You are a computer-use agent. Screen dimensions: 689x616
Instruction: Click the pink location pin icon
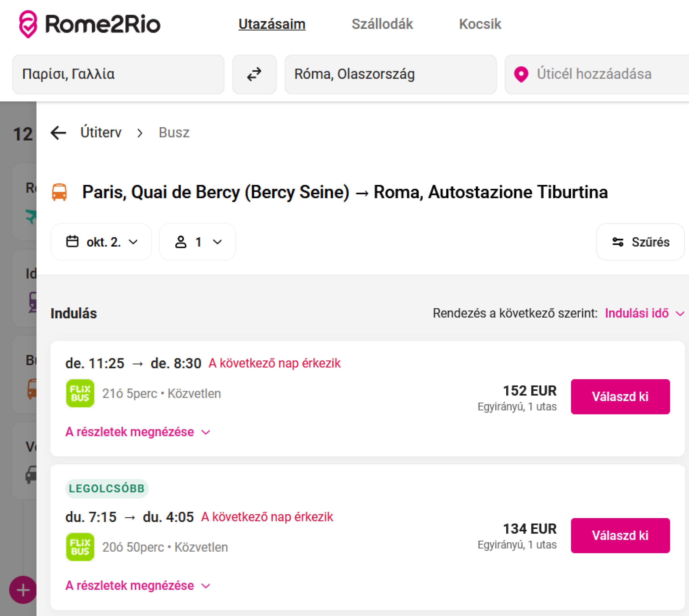(521, 74)
